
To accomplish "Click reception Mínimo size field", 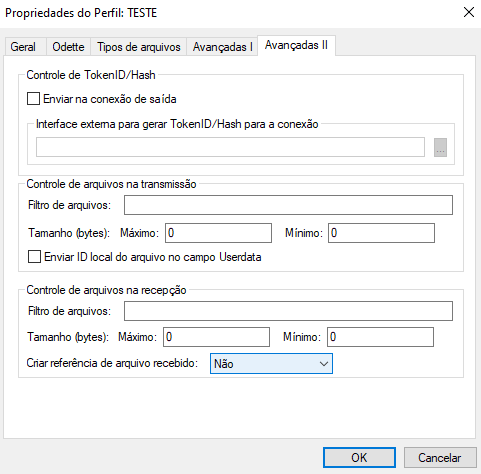I will click(x=380, y=337).
